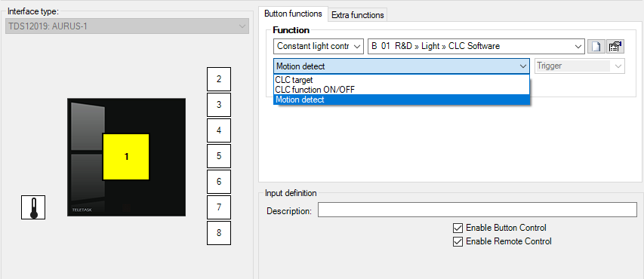Select button number 8
Screen dimensions: 644x279
(x=219, y=233)
